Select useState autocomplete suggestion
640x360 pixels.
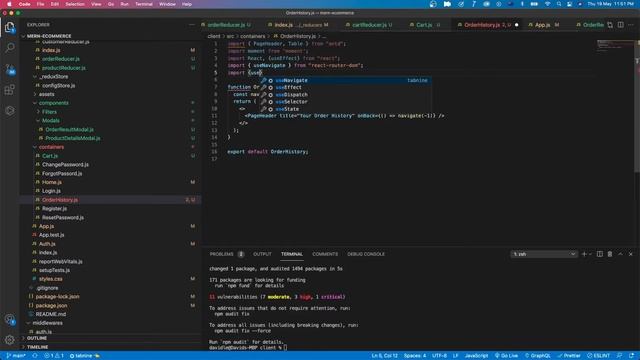coord(345,109)
